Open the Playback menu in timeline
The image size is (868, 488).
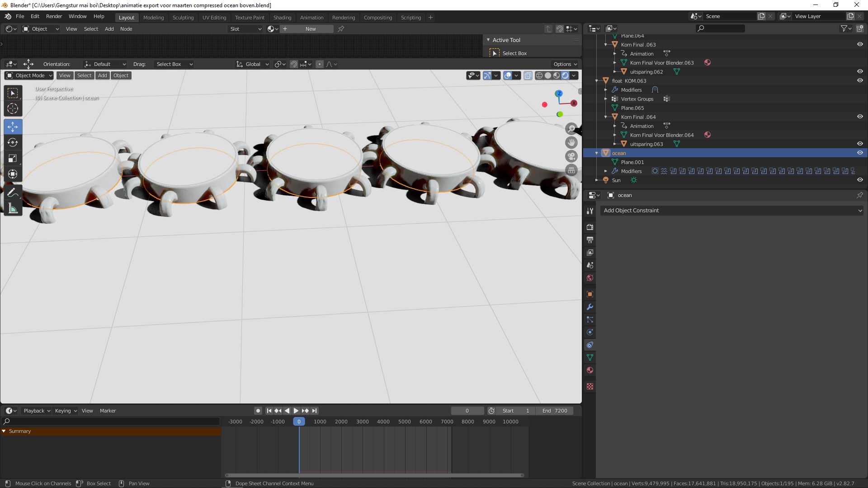coord(37,411)
